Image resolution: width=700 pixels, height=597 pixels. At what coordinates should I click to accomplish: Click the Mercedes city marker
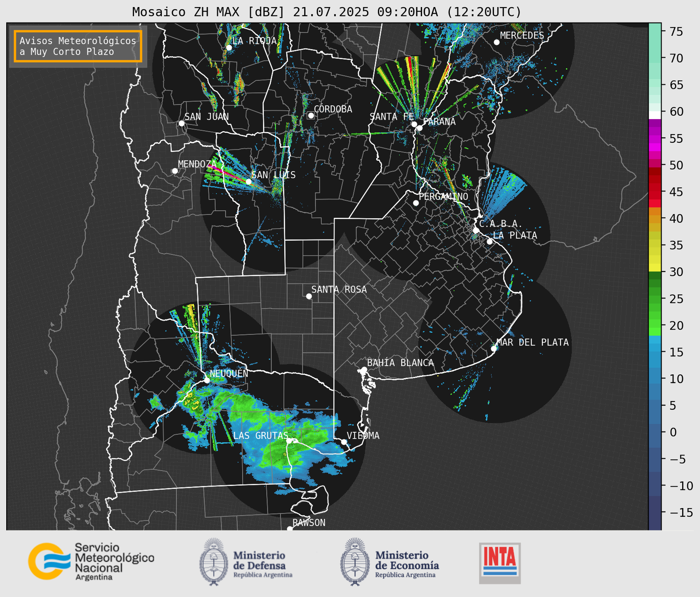point(496,42)
